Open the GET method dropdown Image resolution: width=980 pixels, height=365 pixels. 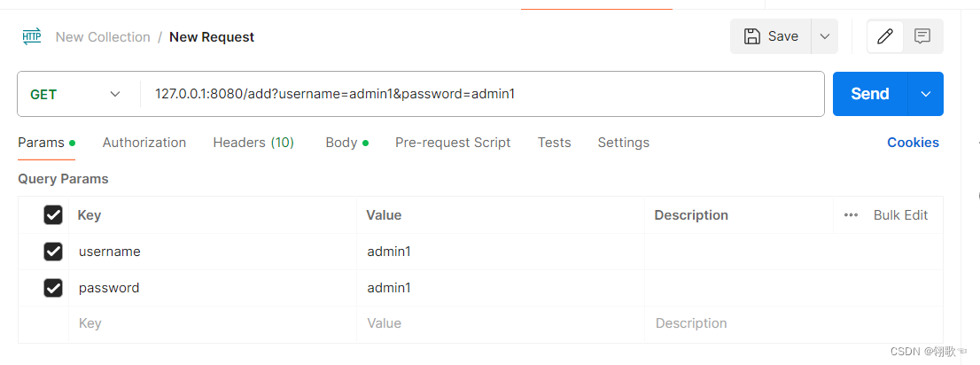(x=75, y=94)
